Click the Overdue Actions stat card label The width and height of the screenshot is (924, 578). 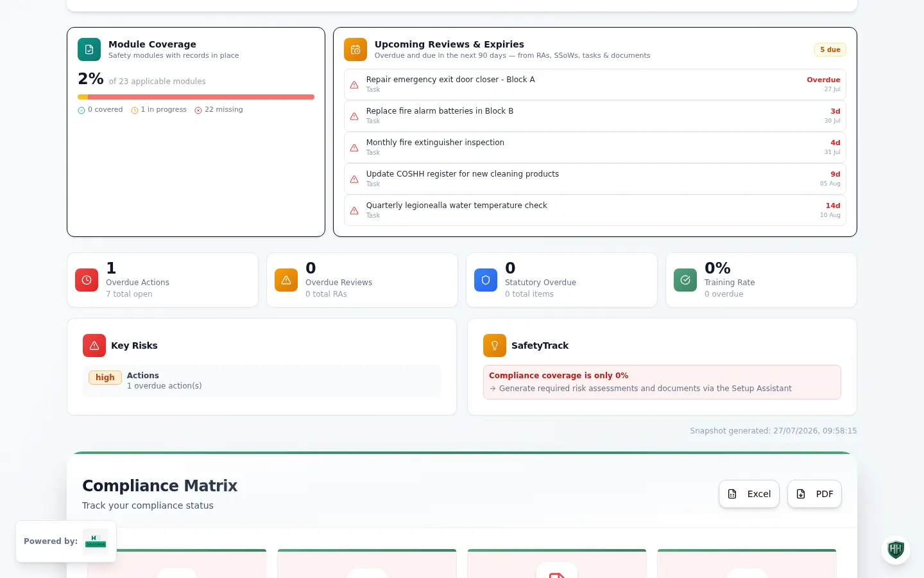click(x=137, y=283)
